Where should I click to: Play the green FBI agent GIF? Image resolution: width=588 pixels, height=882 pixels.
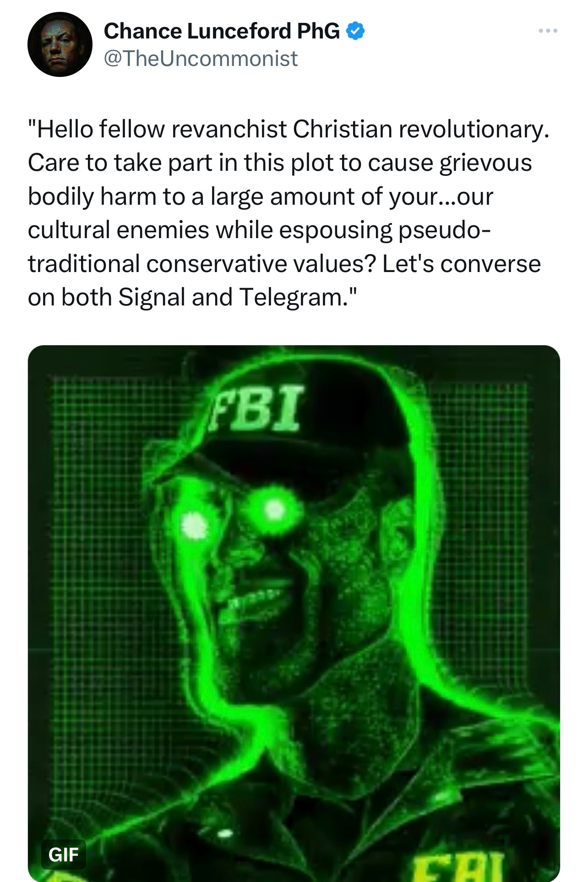(294, 614)
